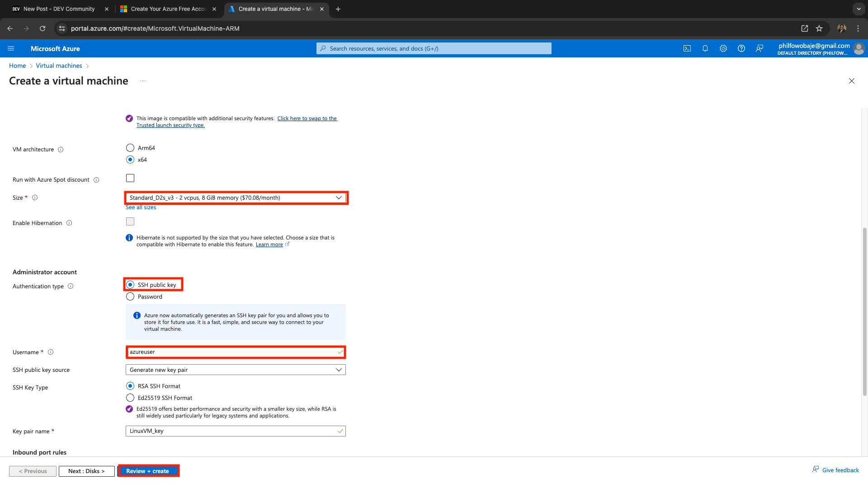The height and width of the screenshot is (488, 868).
Task: Switch to New Post DEV Community tab
Action: coord(59,9)
